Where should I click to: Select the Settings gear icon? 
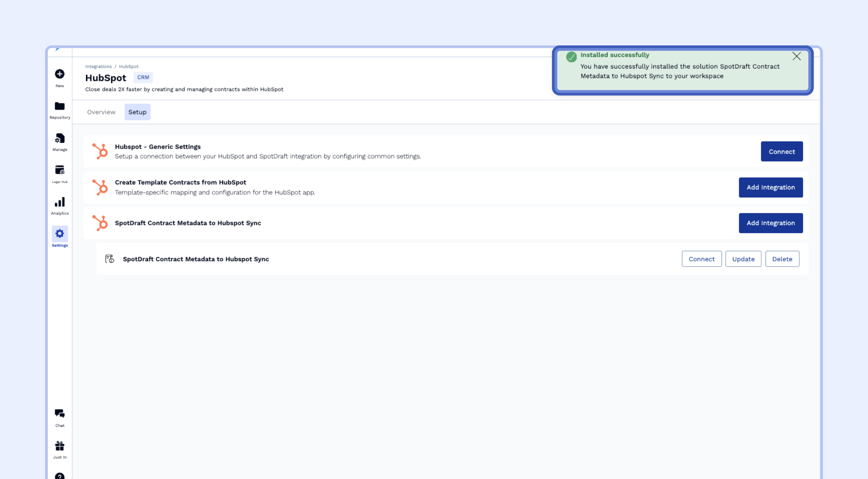click(x=60, y=234)
